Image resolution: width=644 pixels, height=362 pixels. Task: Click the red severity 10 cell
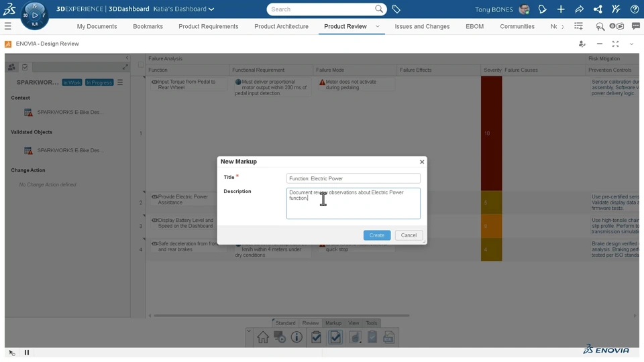click(491, 133)
